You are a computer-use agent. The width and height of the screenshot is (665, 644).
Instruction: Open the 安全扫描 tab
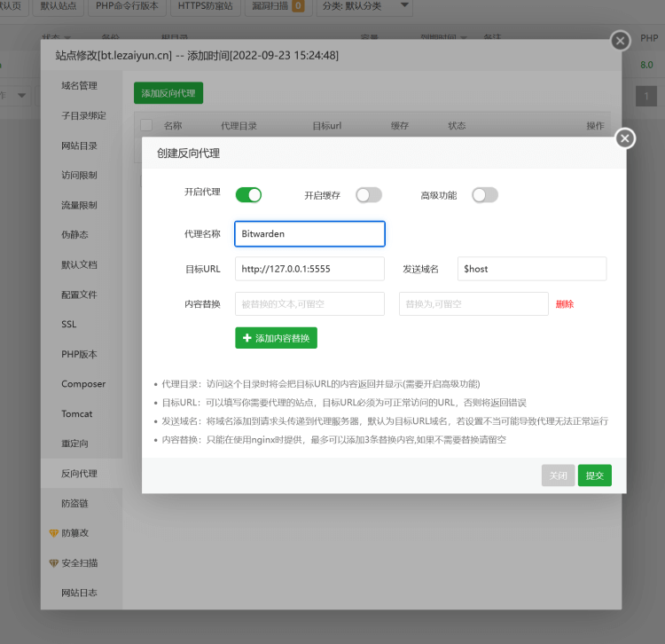click(79, 563)
